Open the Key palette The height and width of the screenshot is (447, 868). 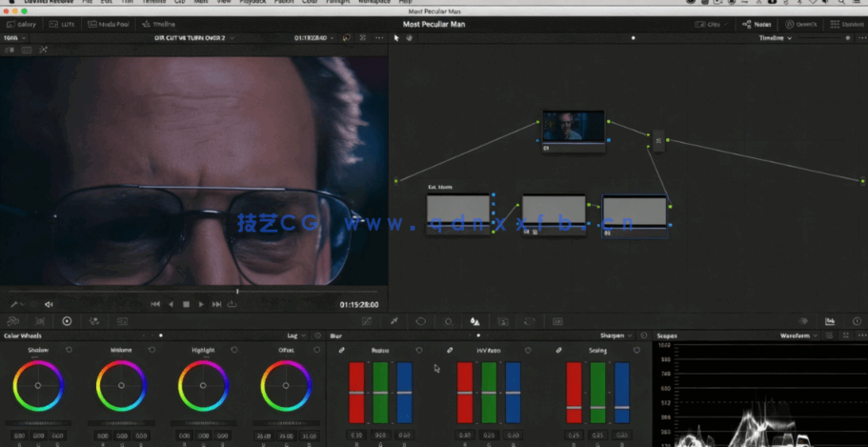503,321
